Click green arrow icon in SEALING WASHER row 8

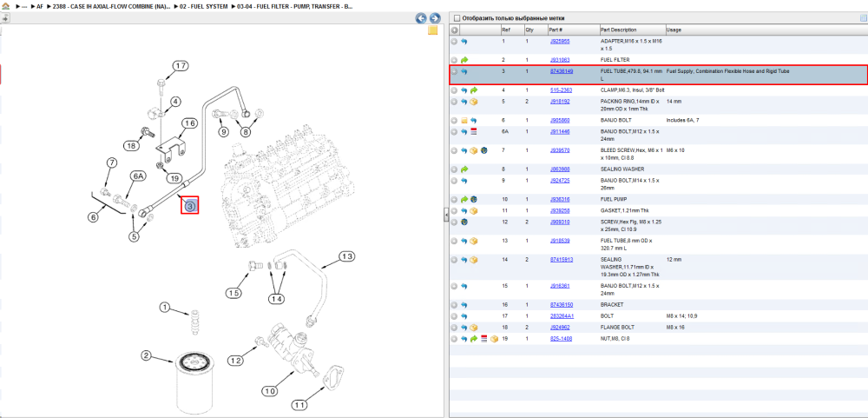point(464,169)
